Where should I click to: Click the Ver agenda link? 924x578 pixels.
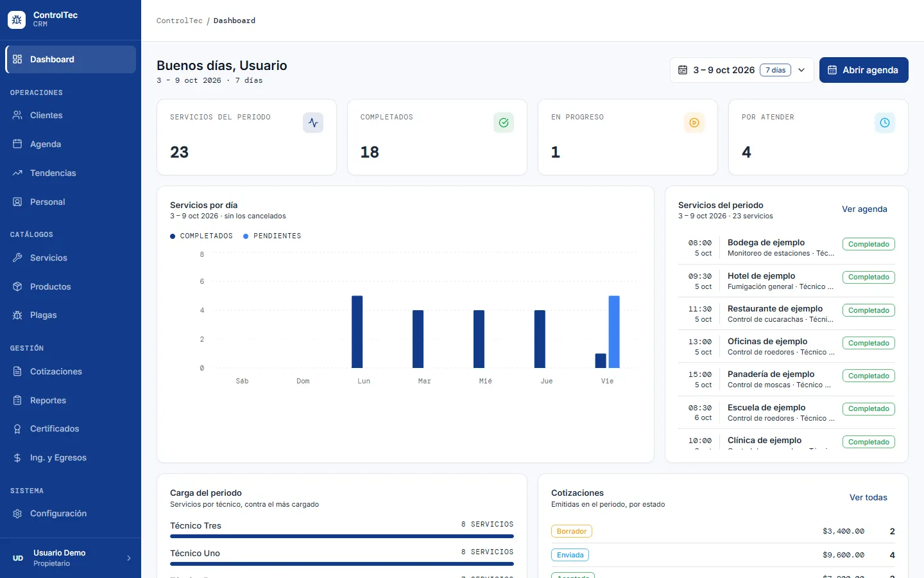coord(864,209)
